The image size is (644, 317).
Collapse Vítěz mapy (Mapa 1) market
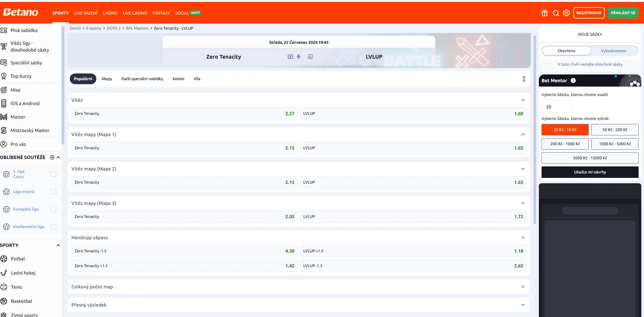(523, 134)
